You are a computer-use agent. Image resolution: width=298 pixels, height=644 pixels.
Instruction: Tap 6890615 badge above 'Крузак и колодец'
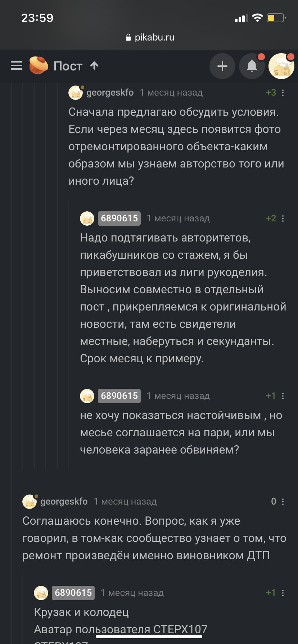[x=73, y=593]
